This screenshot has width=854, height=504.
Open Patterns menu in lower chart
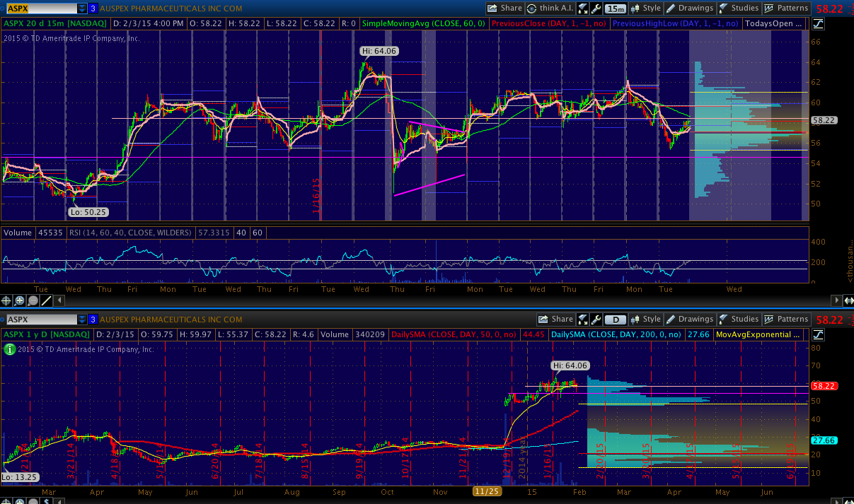coord(786,320)
